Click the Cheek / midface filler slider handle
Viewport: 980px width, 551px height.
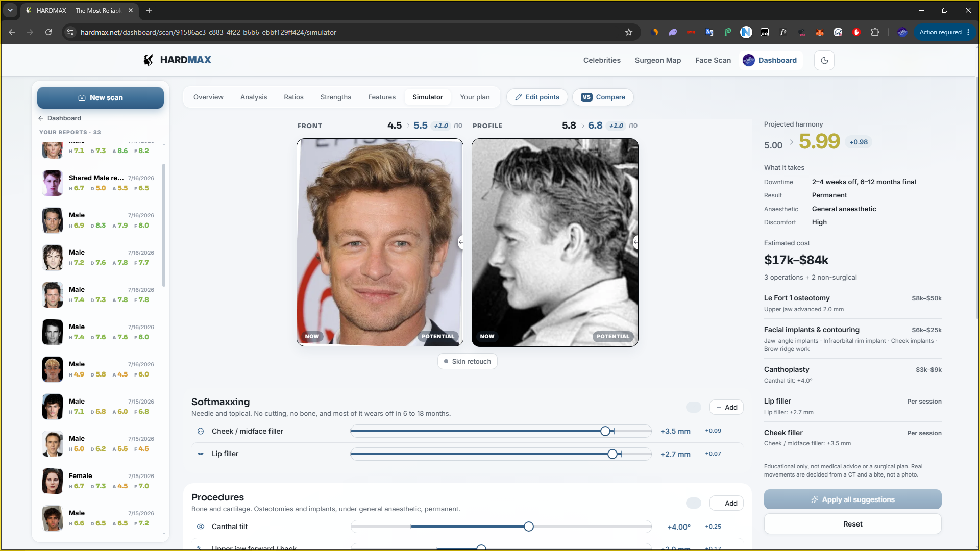(x=605, y=431)
